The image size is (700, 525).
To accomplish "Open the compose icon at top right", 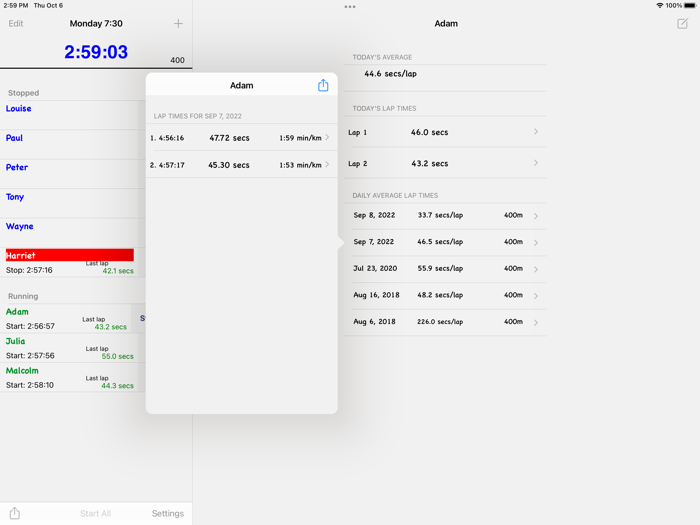I will click(682, 23).
